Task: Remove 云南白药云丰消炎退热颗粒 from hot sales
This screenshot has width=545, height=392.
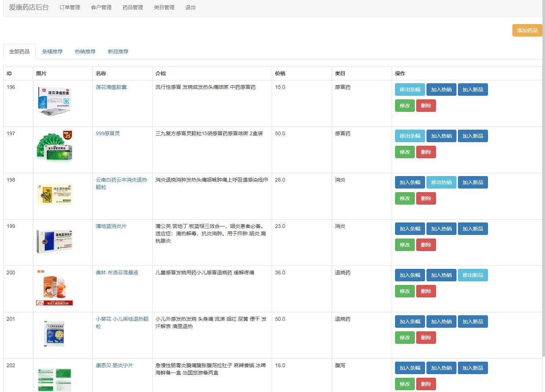Action: pos(441,182)
